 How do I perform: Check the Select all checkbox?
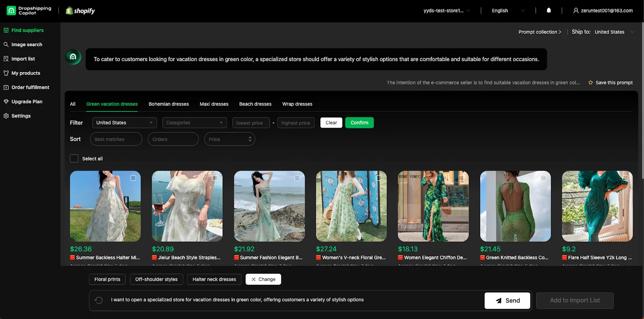tap(74, 158)
